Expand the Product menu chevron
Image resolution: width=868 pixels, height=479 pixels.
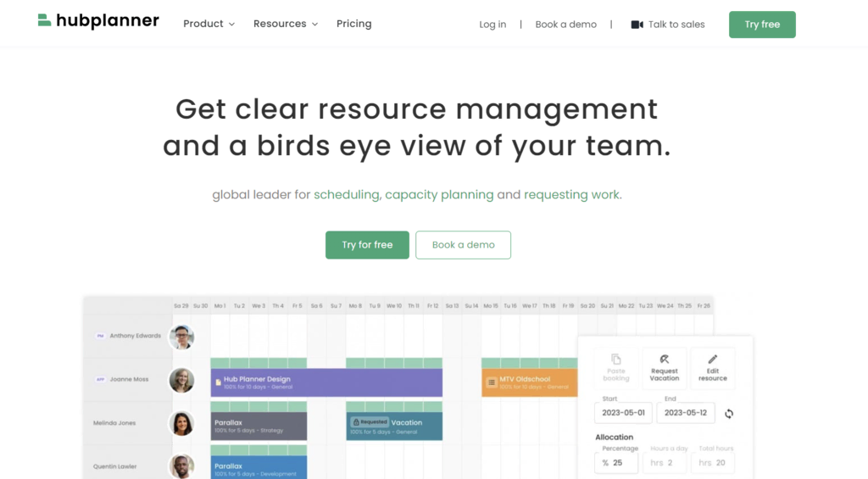(x=232, y=25)
